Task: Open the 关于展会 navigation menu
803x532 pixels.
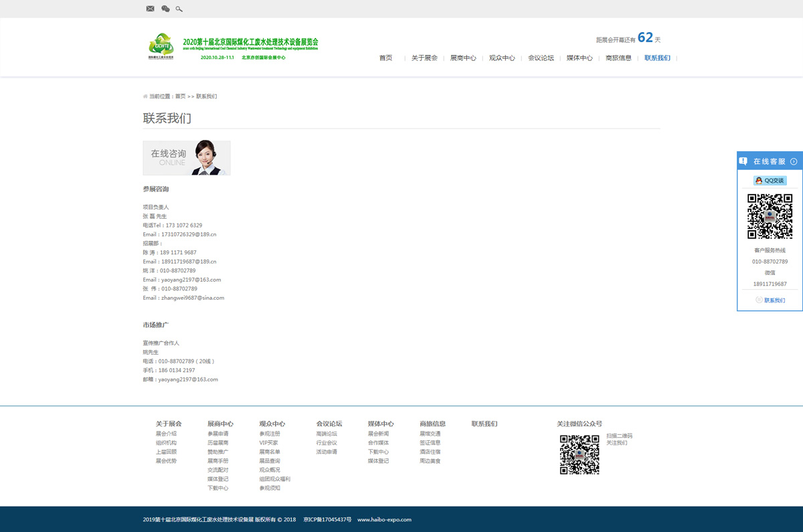Action: [424, 58]
